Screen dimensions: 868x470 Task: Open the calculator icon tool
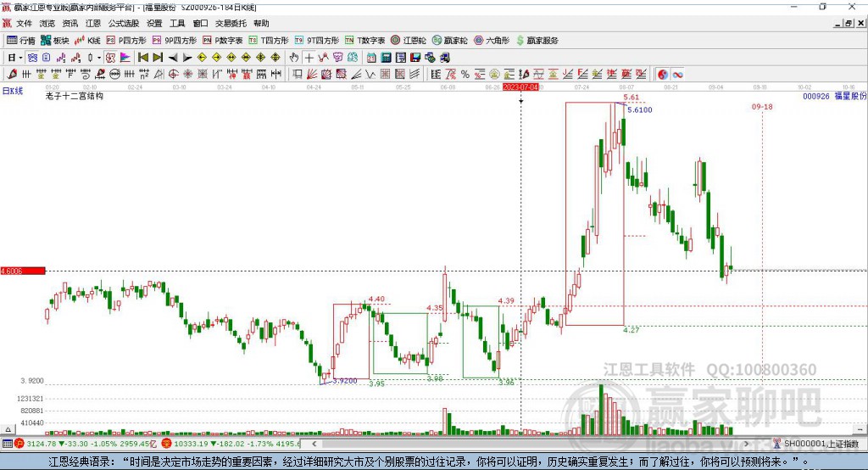click(x=386, y=58)
